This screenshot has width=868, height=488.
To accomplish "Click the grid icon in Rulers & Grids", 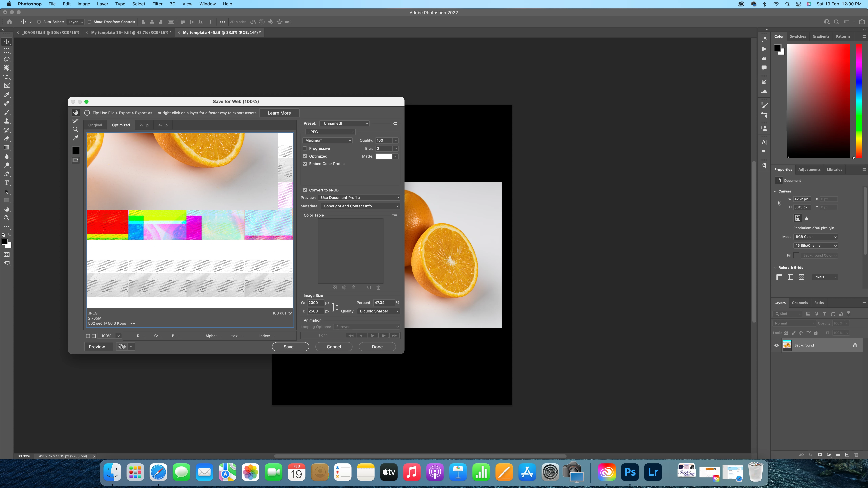I will pyautogui.click(x=790, y=277).
